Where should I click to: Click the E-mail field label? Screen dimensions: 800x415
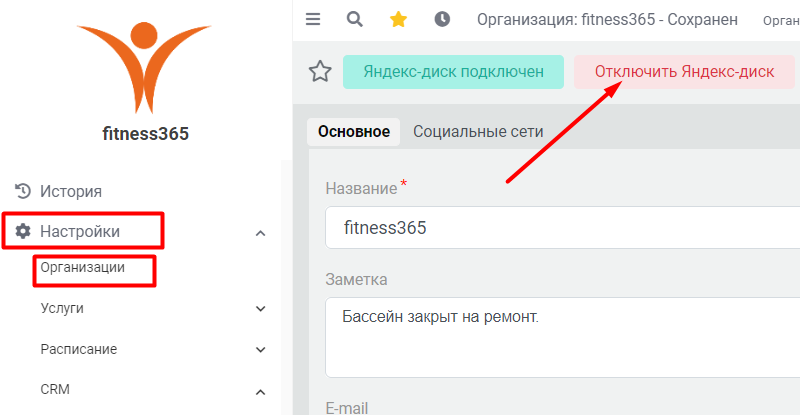[347, 408]
